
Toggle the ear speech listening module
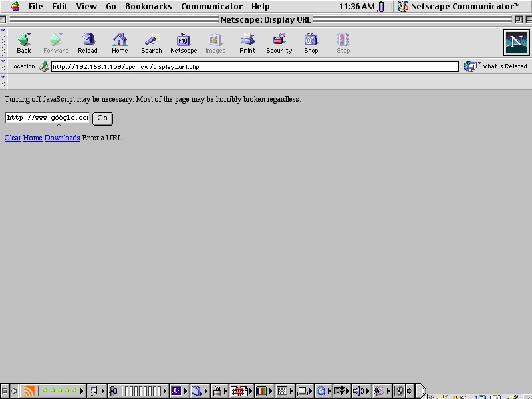(400, 391)
